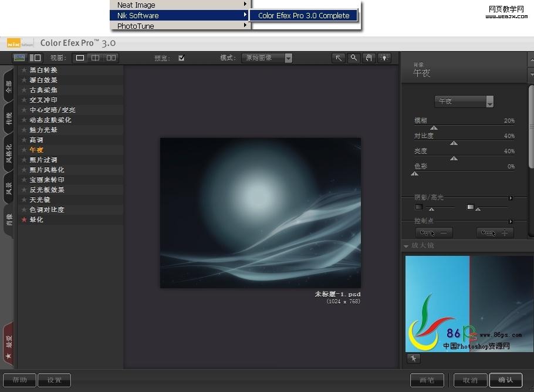Select the arrow pointer tool

click(339, 58)
